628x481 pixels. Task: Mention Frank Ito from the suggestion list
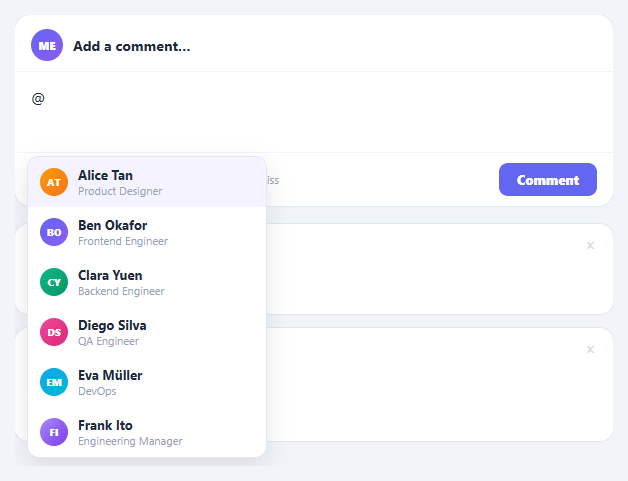coord(147,433)
